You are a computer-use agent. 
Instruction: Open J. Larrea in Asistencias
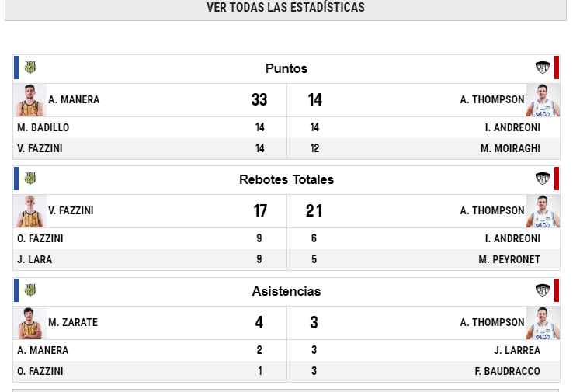click(x=517, y=350)
